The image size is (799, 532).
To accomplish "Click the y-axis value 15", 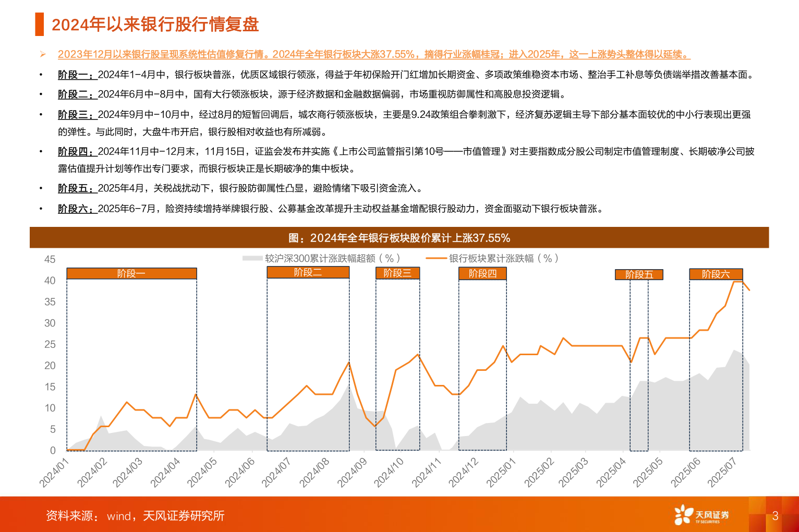I will pos(50,387).
